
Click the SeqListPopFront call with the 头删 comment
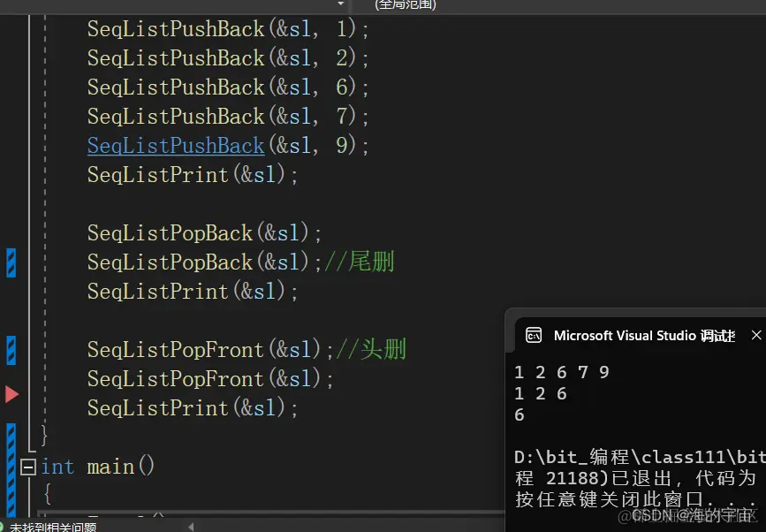[211, 350]
